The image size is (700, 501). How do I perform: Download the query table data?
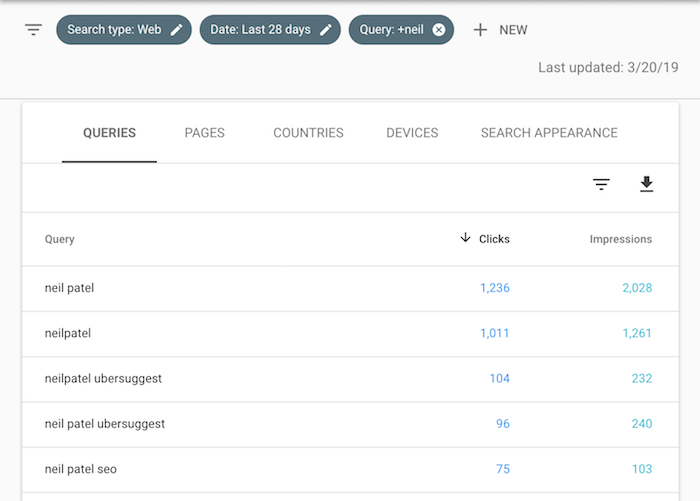pos(646,184)
